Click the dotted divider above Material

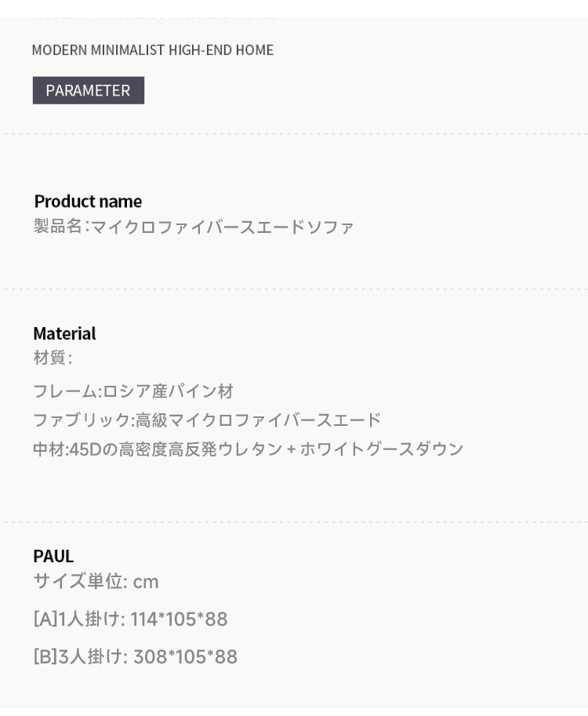pos(294,289)
